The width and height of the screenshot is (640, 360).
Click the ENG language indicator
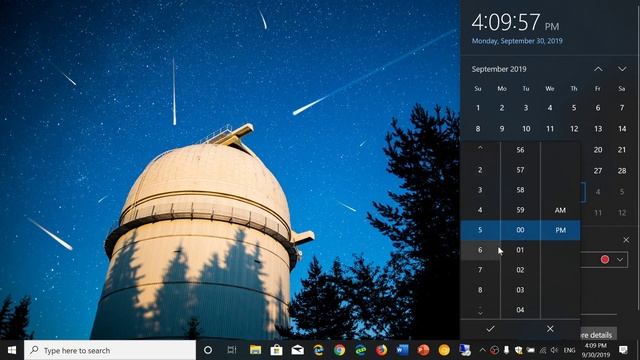(x=569, y=350)
